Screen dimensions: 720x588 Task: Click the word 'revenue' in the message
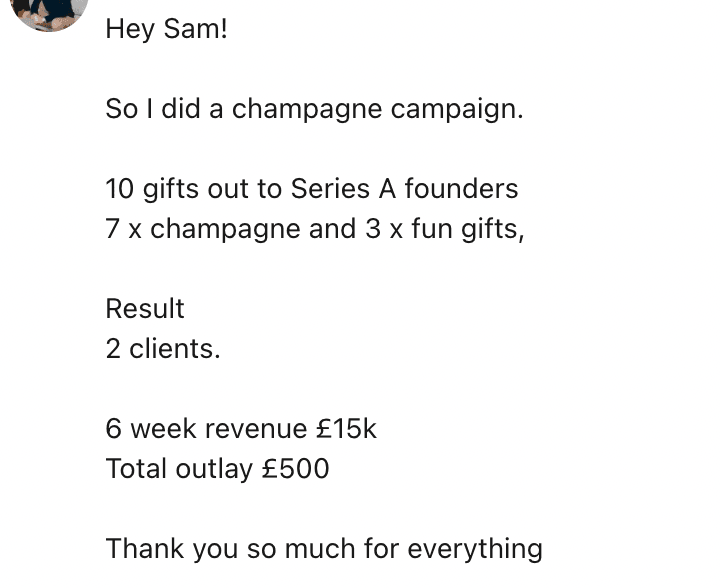coord(256,430)
